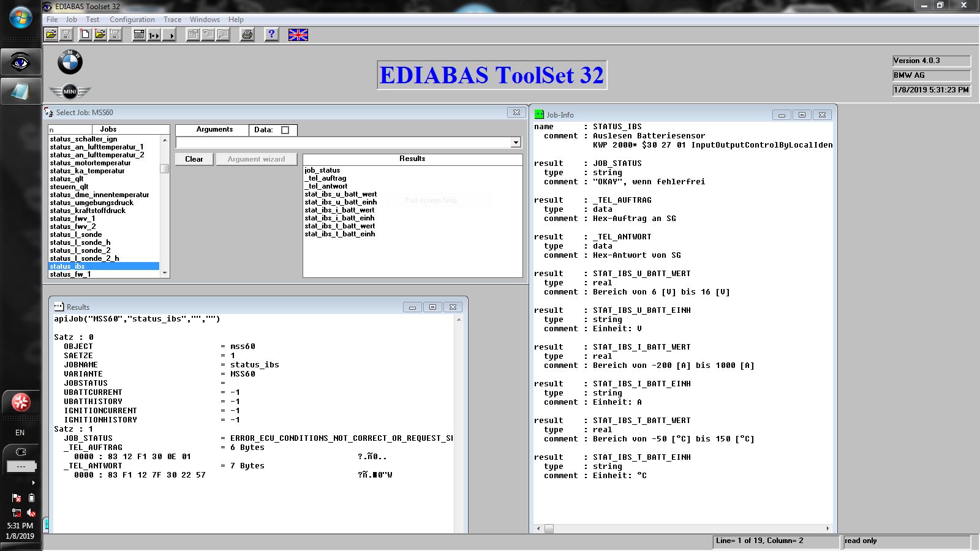Click the EN language indicator on the taskbar
The image size is (980, 551).
(20, 433)
